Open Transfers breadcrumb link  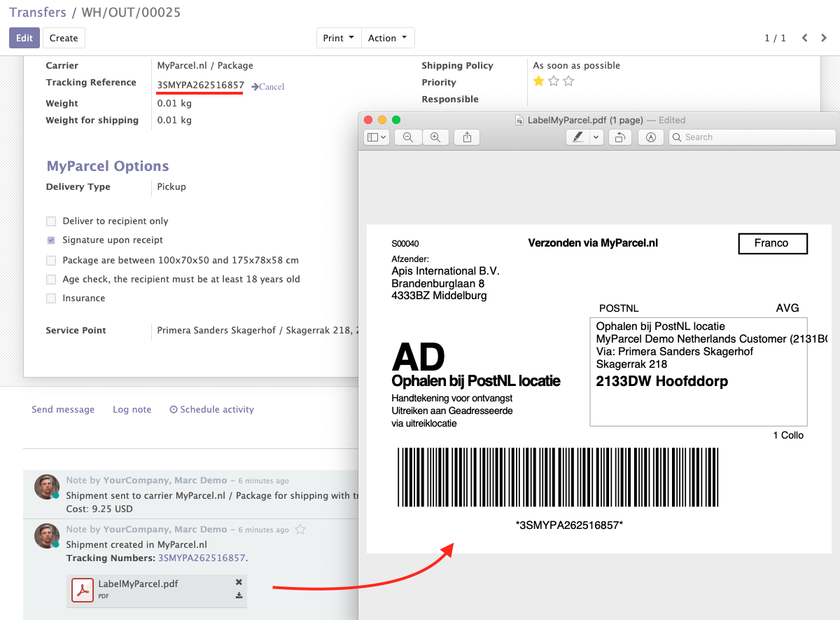38,12
